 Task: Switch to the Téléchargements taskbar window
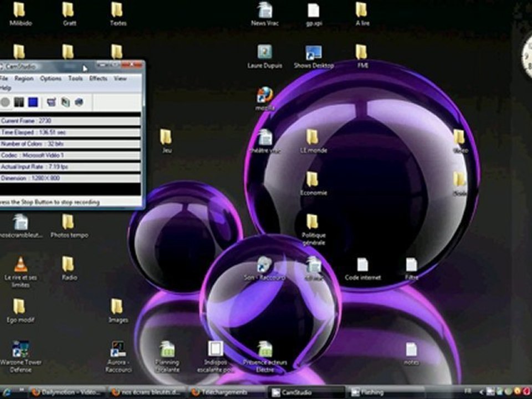[x=226, y=392]
